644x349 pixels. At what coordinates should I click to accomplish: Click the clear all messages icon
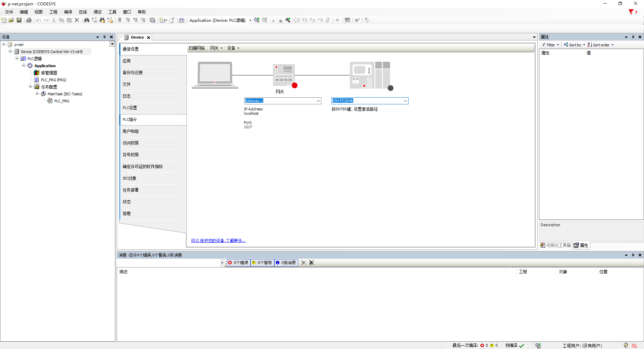point(312,263)
